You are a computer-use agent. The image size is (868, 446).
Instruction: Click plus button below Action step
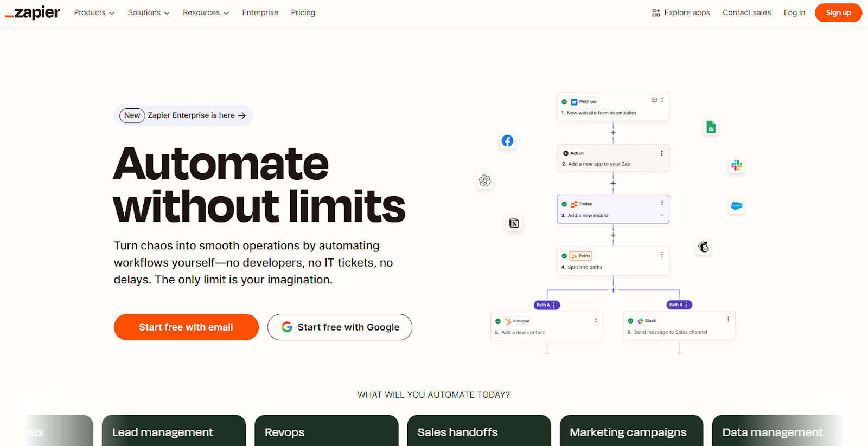(x=613, y=183)
